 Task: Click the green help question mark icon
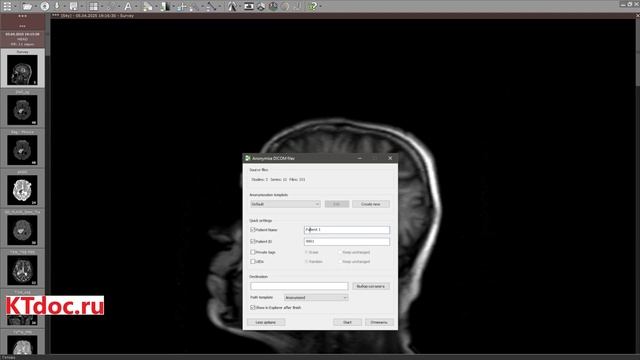[x=313, y=6]
